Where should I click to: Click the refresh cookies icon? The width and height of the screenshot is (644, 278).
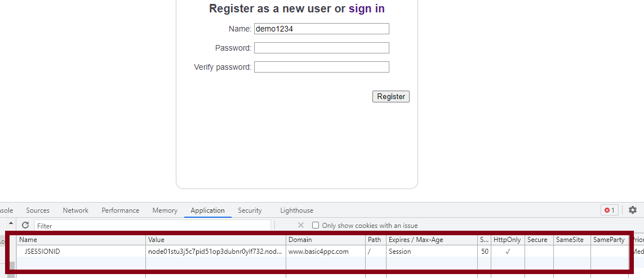[x=25, y=225]
